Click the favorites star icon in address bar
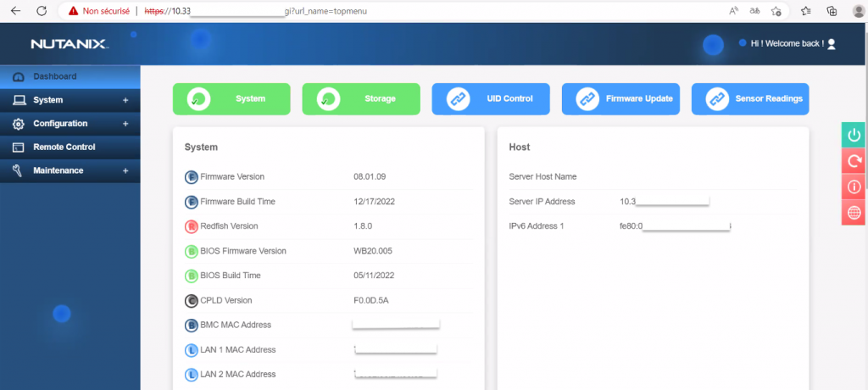Screen dimensions: 868x390 (776, 11)
